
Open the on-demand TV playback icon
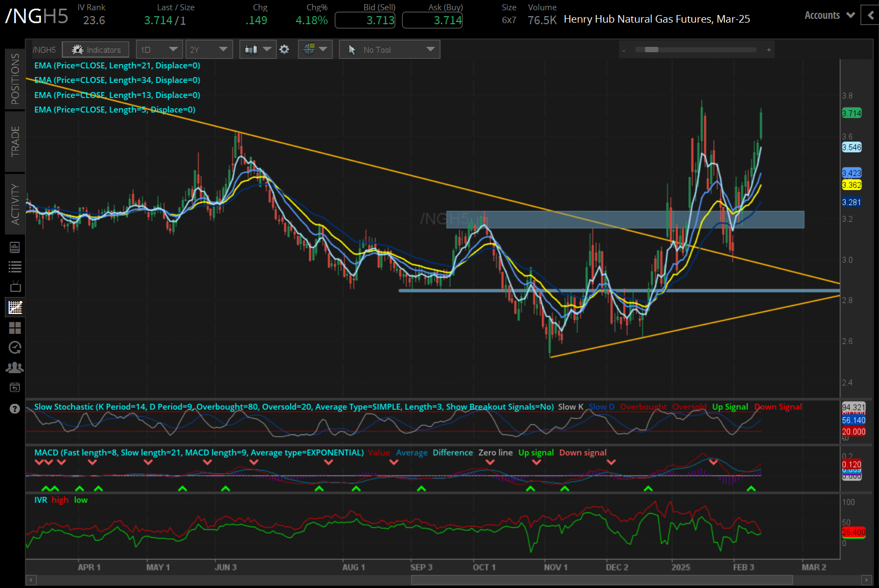point(15,286)
